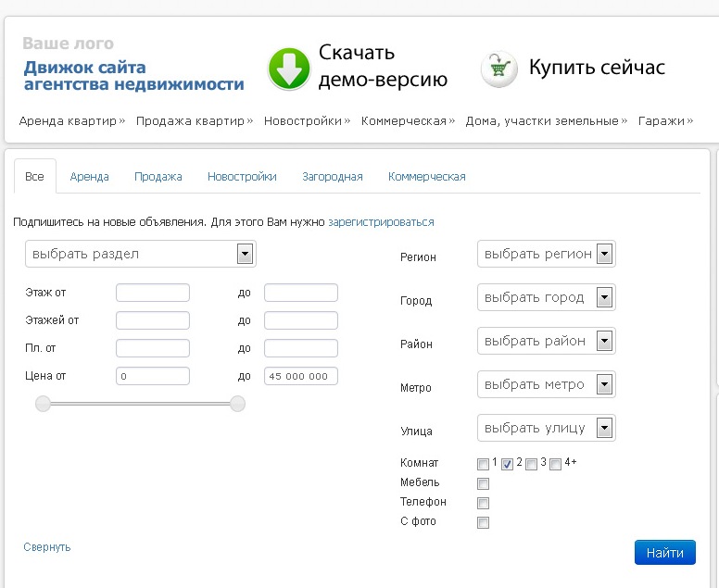Click the 'Цена от' field with 0
The width and height of the screenshot is (719, 588).
point(153,376)
